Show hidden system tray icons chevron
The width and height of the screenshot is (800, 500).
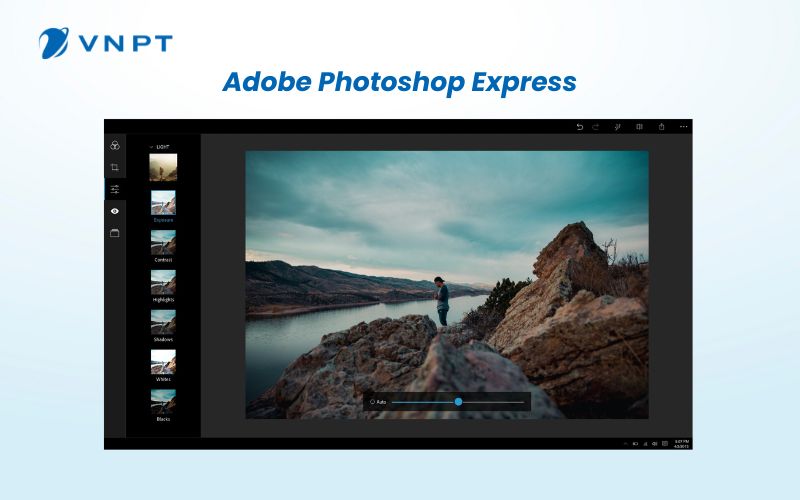pyautogui.click(x=625, y=444)
